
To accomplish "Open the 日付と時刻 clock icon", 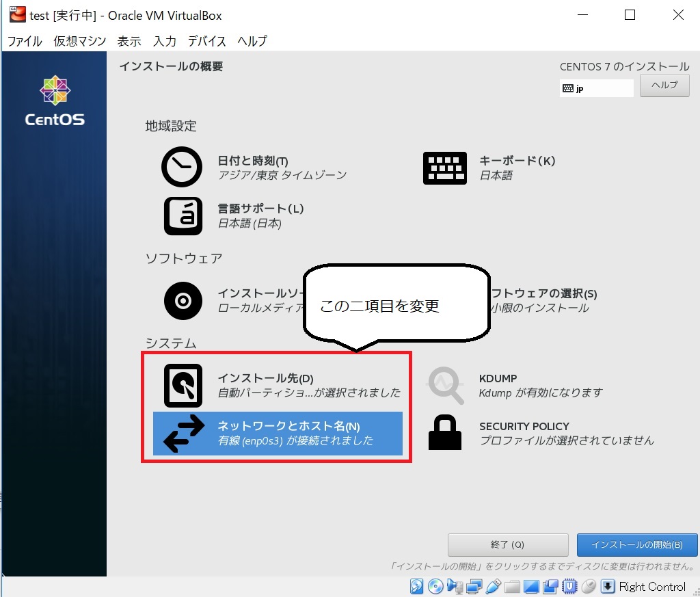I will (x=182, y=167).
